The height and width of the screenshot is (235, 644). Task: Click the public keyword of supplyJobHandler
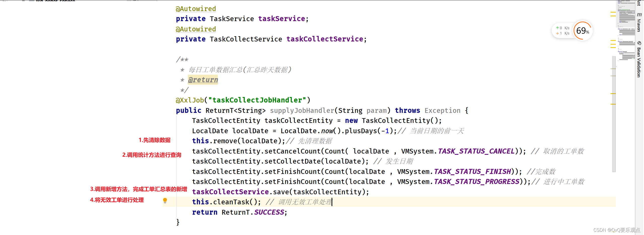189,111
